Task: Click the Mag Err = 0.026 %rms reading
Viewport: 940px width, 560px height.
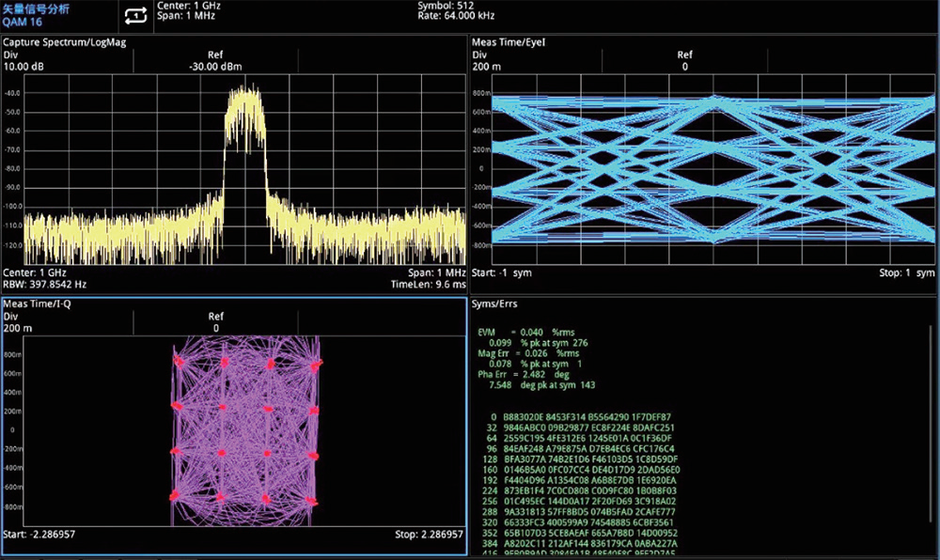Action: point(528,353)
